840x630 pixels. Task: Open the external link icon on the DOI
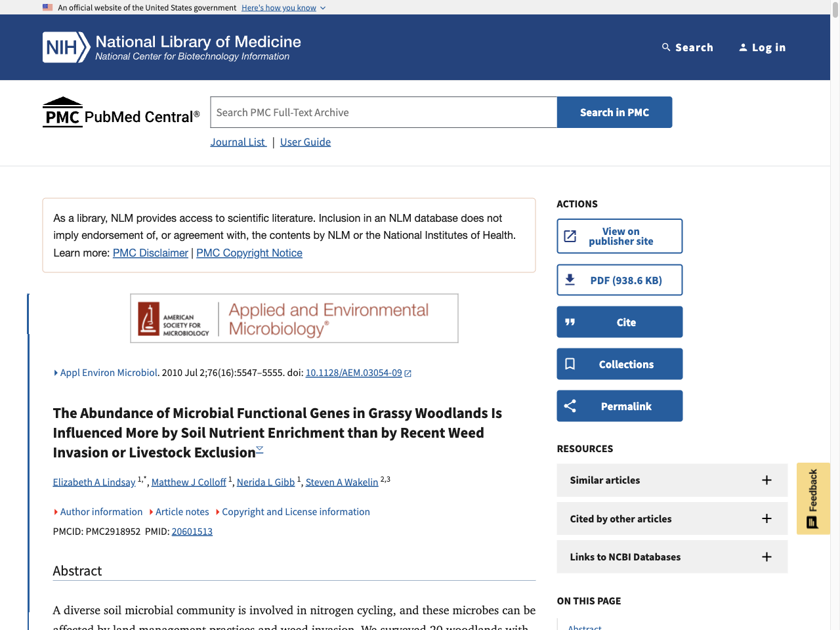coord(408,373)
